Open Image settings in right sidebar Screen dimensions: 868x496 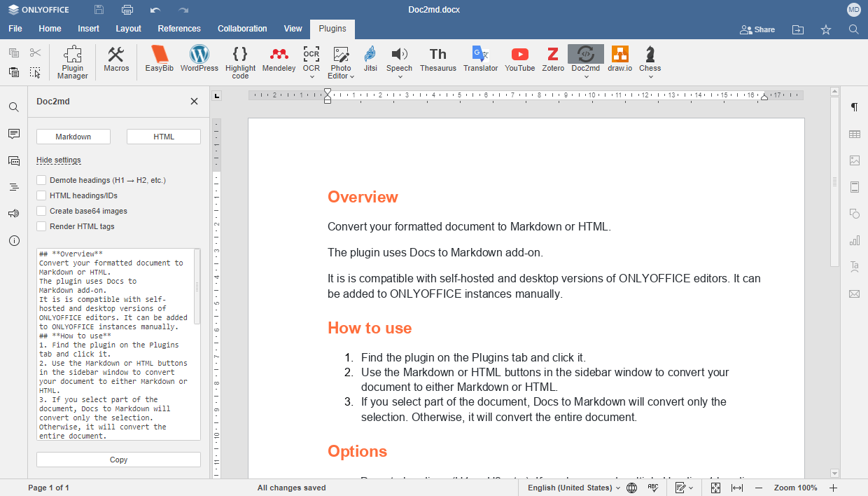coord(855,160)
